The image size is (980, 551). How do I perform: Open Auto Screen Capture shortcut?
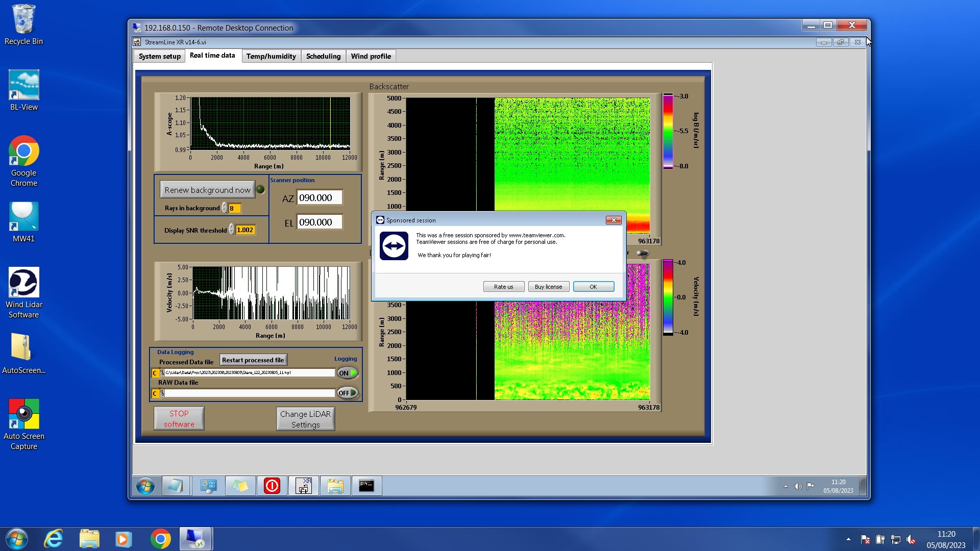point(24,424)
